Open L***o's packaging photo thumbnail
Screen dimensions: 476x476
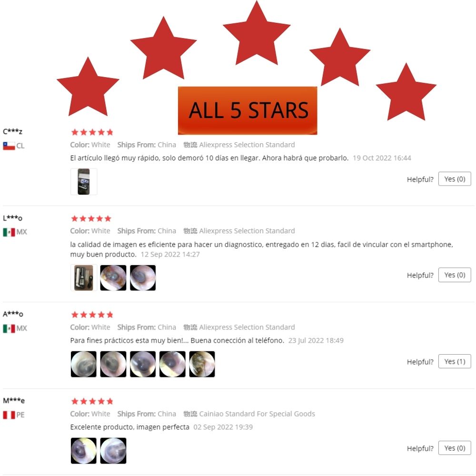[x=84, y=278]
